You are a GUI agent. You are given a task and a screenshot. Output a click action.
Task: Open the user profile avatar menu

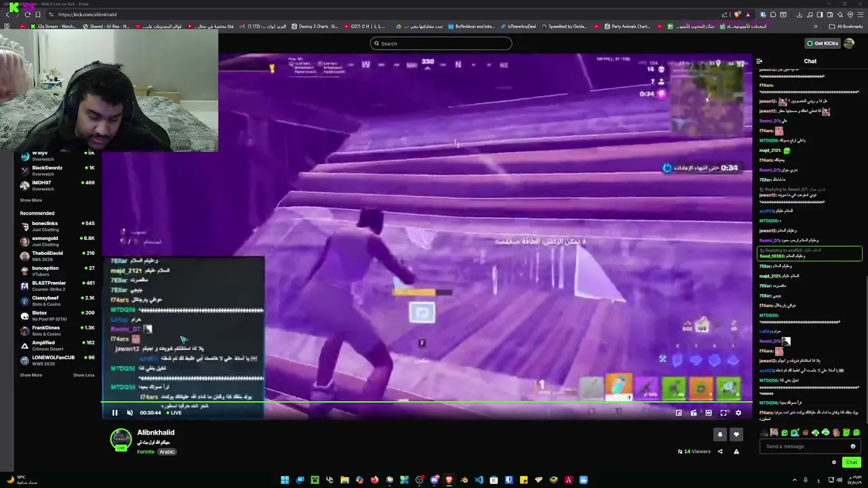pyautogui.click(x=849, y=43)
